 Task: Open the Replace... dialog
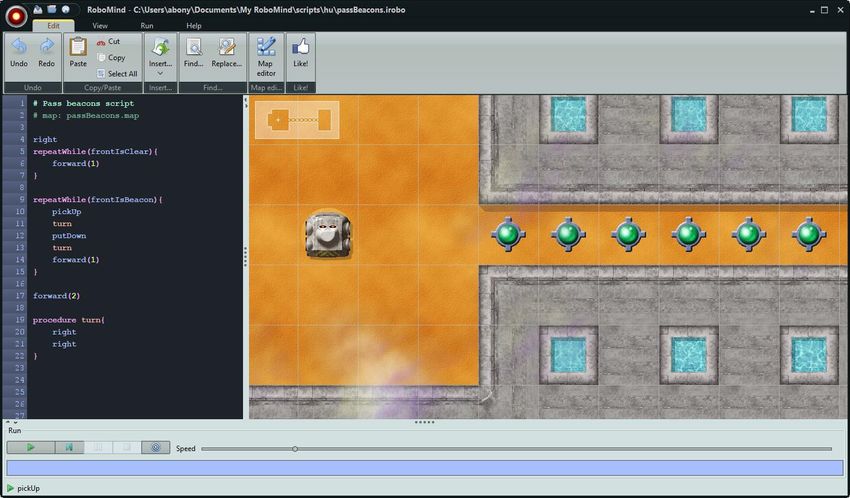[227, 53]
